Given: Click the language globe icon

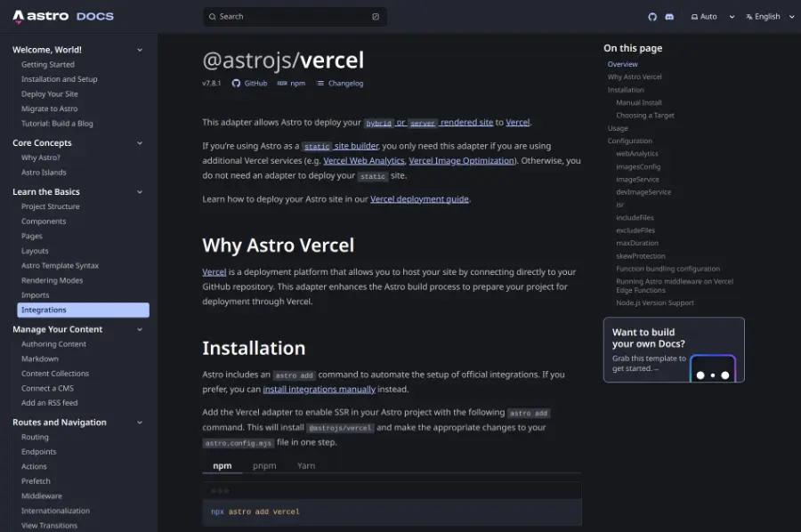Looking at the screenshot, I should pyautogui.click(x=749, y=17).
